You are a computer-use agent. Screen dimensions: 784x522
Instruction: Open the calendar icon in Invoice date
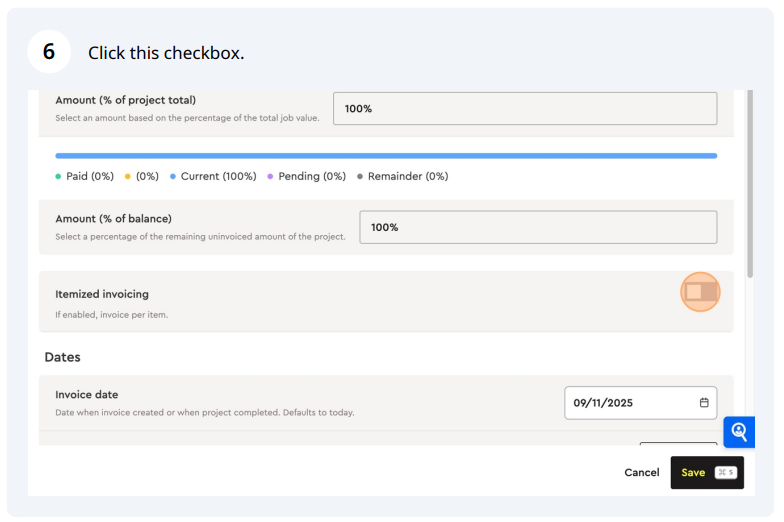(704, 402)
